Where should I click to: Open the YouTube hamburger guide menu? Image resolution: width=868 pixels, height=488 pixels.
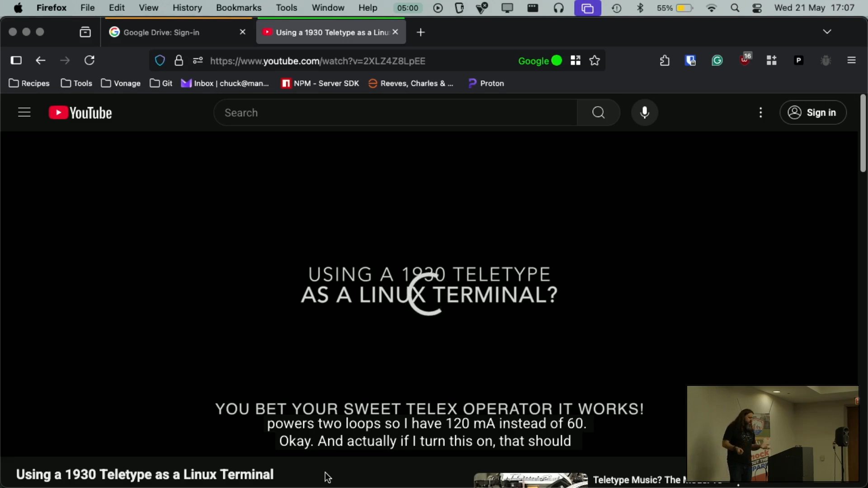[24, 113]
